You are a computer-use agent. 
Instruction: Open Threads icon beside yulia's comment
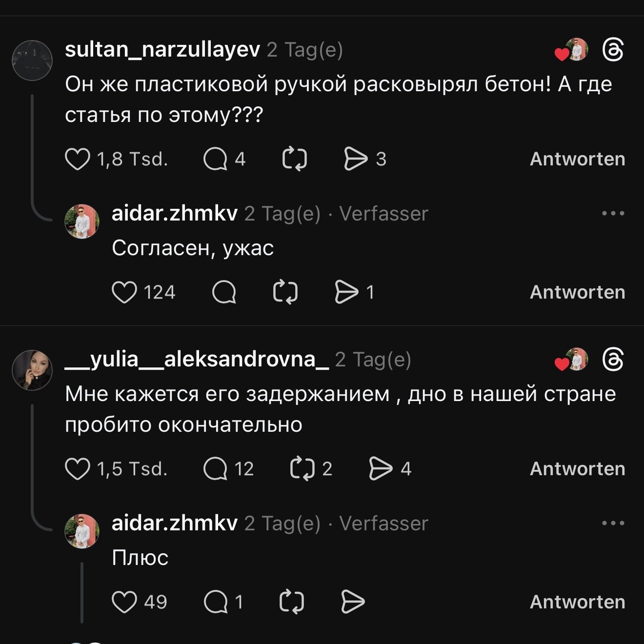click(x=613, y=360)
